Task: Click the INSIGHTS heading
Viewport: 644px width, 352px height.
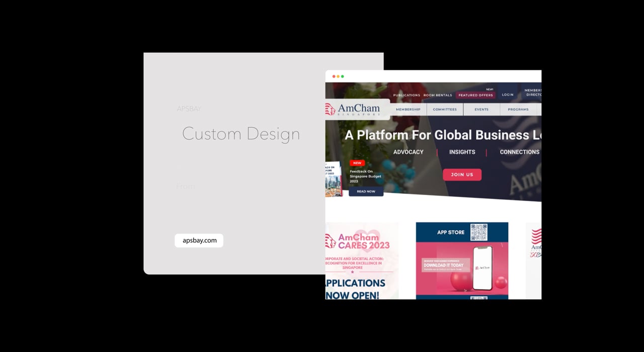Action: click(462, 152)
